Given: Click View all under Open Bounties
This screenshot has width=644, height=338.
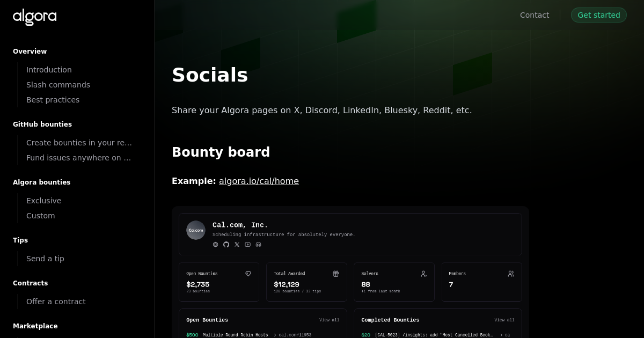Looking at the screenshot, I should [329, 320].
